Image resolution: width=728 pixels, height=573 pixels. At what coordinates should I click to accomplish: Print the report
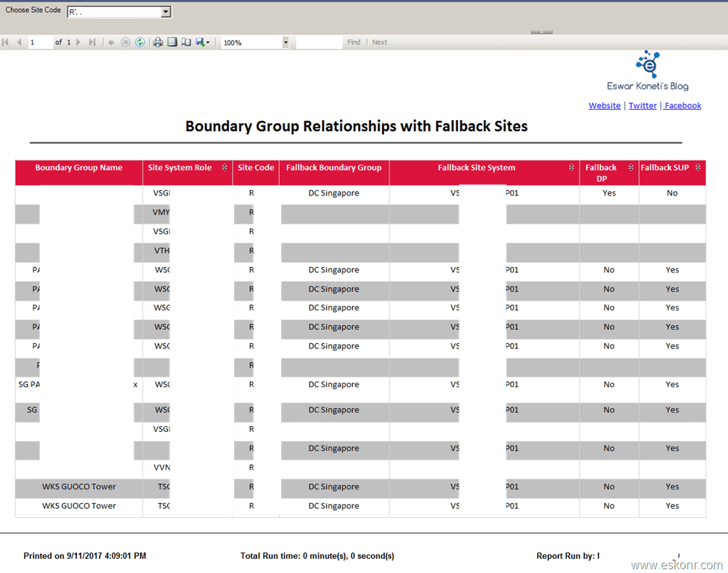click(157, 42)
